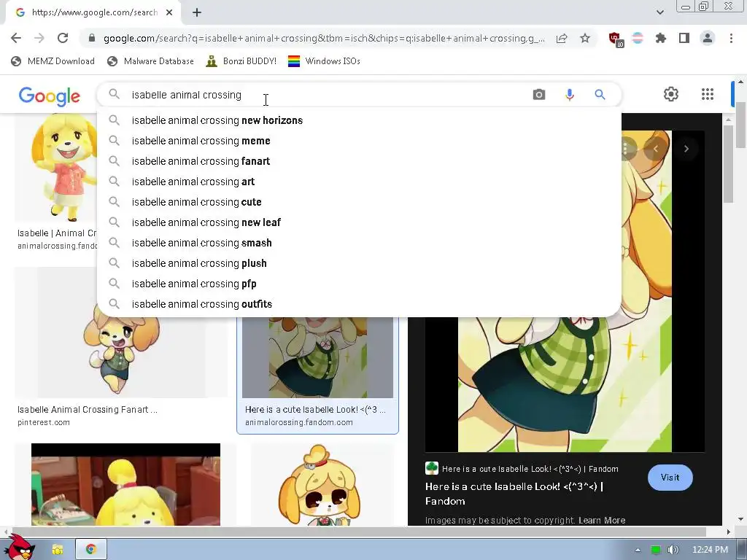Select suggestion ending in 'meme'

coord(359,141)
